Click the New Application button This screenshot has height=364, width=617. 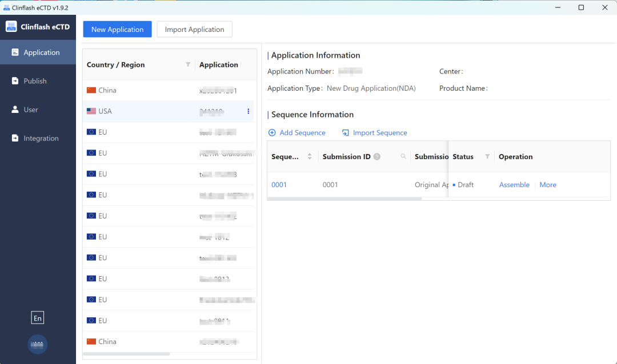117,30
